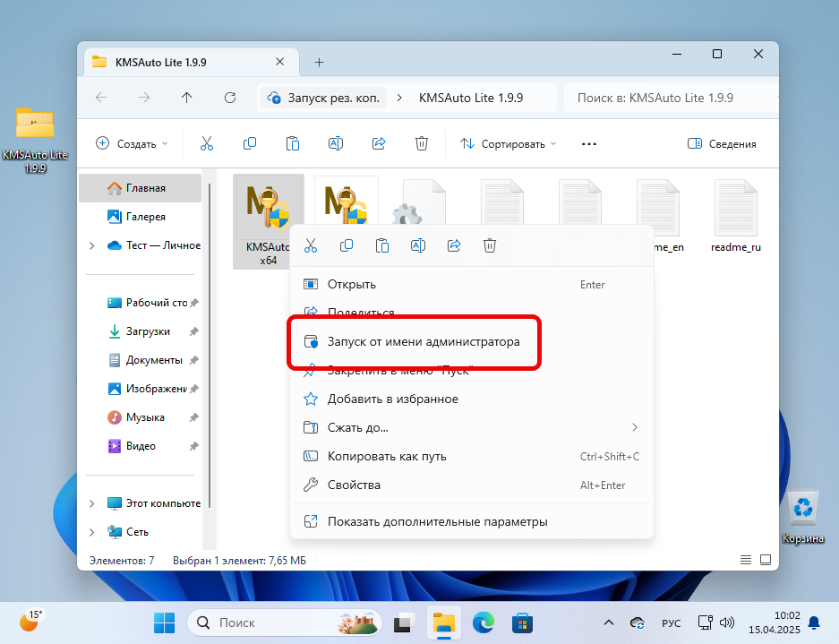The width and height of the screenshot is (839, 644).
Task: Expand the Этот компьютер tree entry
Action: point(93,503)
